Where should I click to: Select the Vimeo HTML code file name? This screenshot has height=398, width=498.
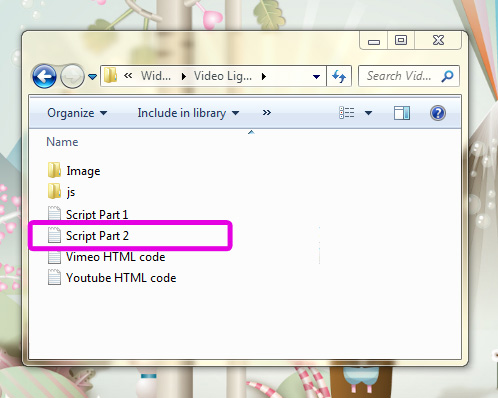click(x=115, y=257)
